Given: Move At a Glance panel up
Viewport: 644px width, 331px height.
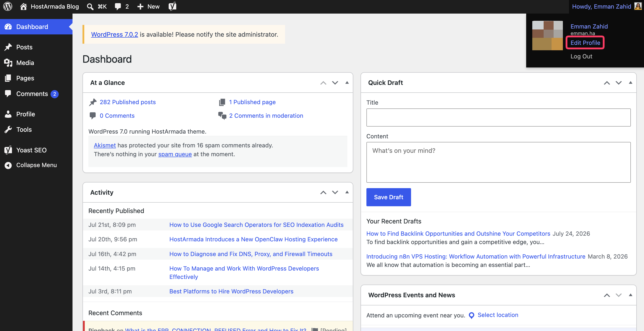Looking at the screenshot, I should (323, 83).
